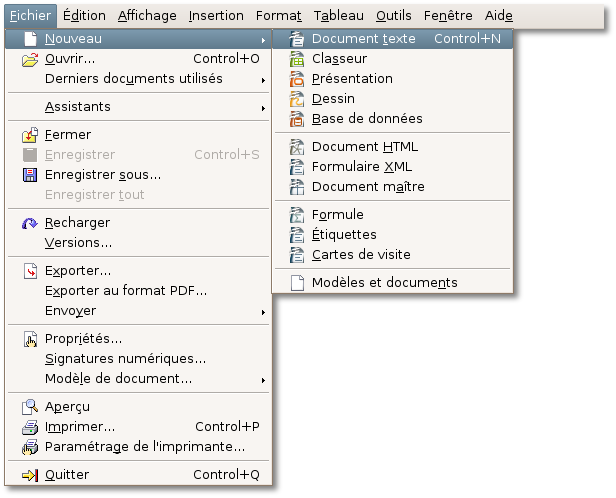Click the Recharger arrow icon
Viewport: 616px width, 498px height.
30,223
